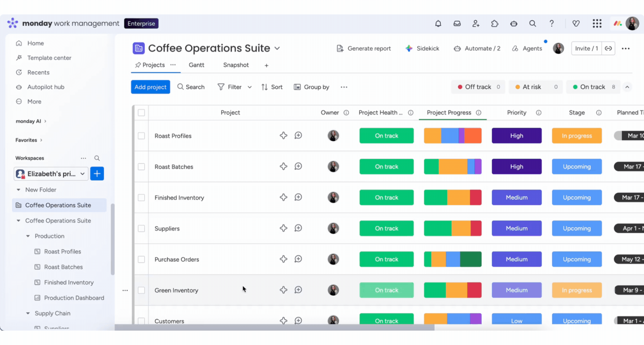Click the horizontal scrollbar under the table
Viewport: 644px width, 345px height.
274,328
